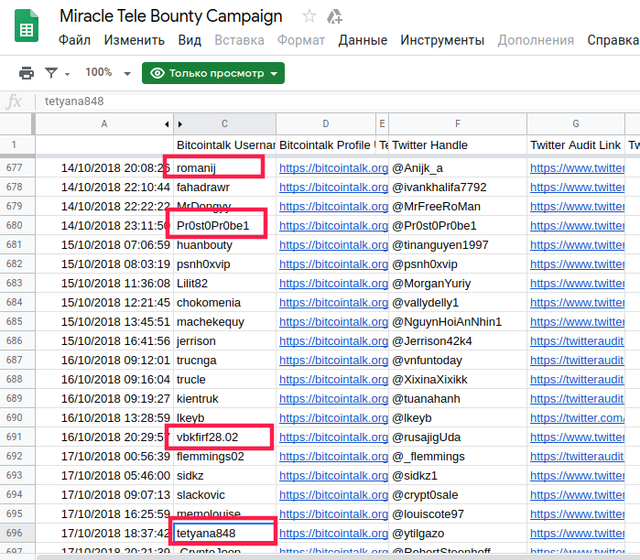Open the Формат menu
This screenshot has width=640, height=560.
[301, 40]
